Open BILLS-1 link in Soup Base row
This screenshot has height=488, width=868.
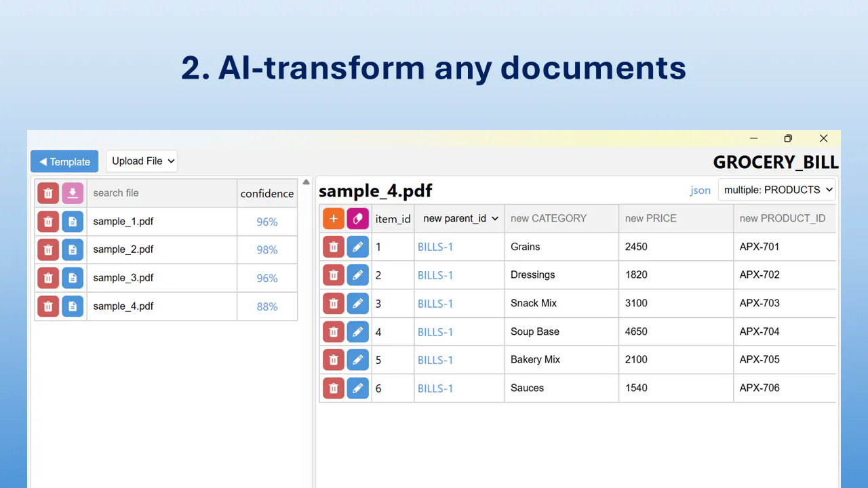tap(435, 332)
